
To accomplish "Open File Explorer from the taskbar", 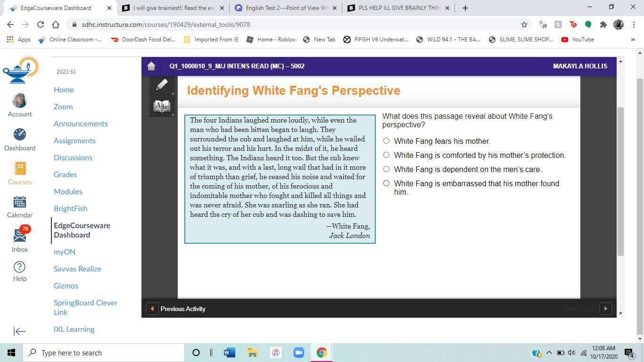I will tap(252, 353).
